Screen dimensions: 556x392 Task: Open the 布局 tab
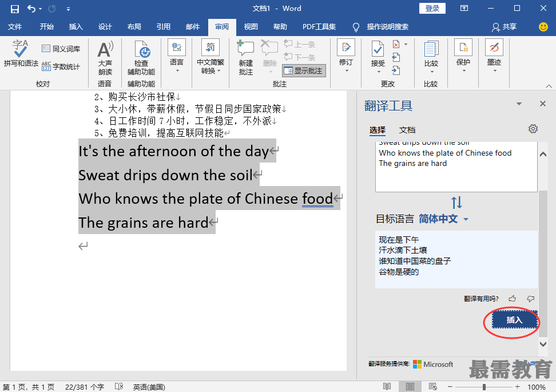(x=134, y=26)
